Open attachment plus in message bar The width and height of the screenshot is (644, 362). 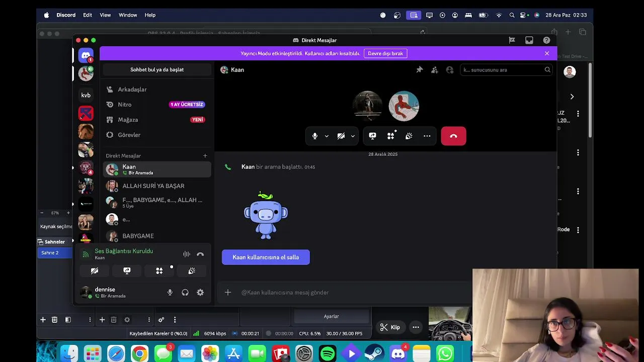228,292
